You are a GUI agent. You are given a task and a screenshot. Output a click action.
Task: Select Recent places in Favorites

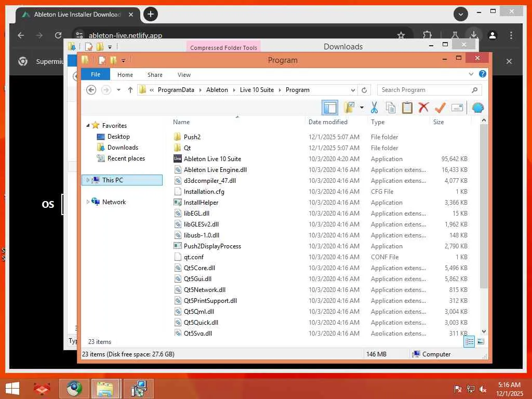(x=126, y=158)
